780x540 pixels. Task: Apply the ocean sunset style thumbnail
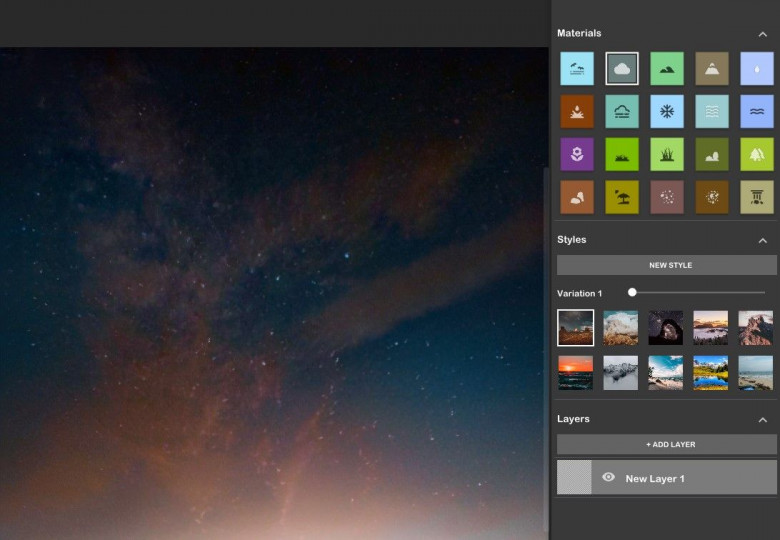(575, 372)
